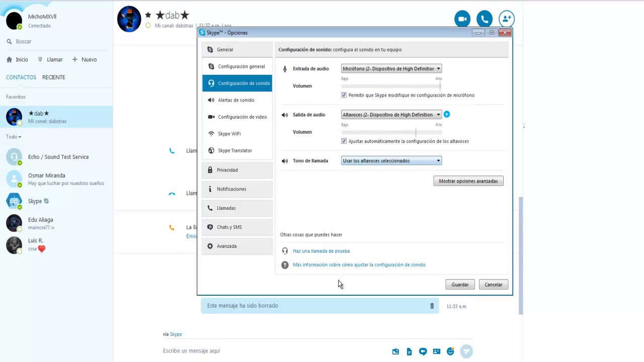Open chat with Osmar Miranda
The width and height of the screenshot is (644, 362).
coord(56,179)
